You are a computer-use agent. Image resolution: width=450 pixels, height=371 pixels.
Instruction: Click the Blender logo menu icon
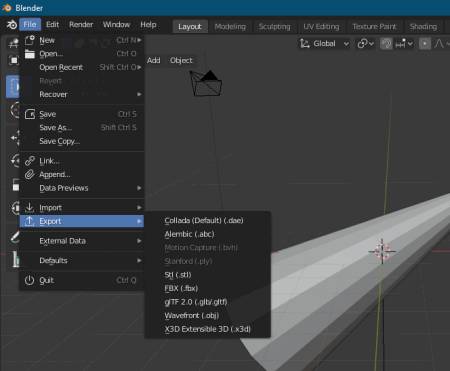12,25
